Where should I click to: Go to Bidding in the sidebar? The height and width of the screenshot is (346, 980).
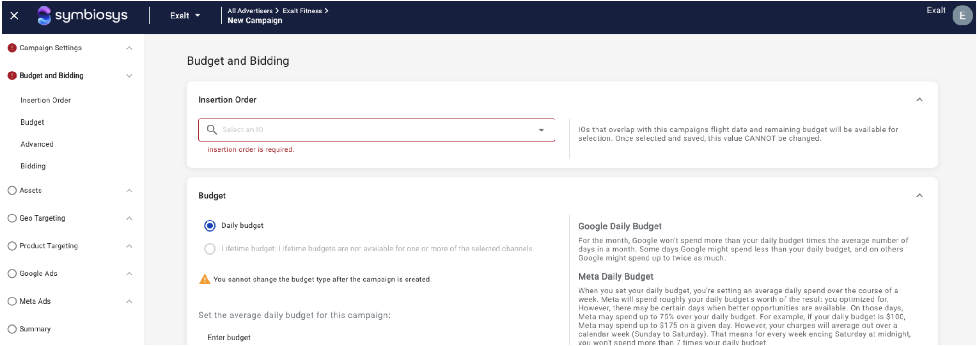tap(33, 166)
